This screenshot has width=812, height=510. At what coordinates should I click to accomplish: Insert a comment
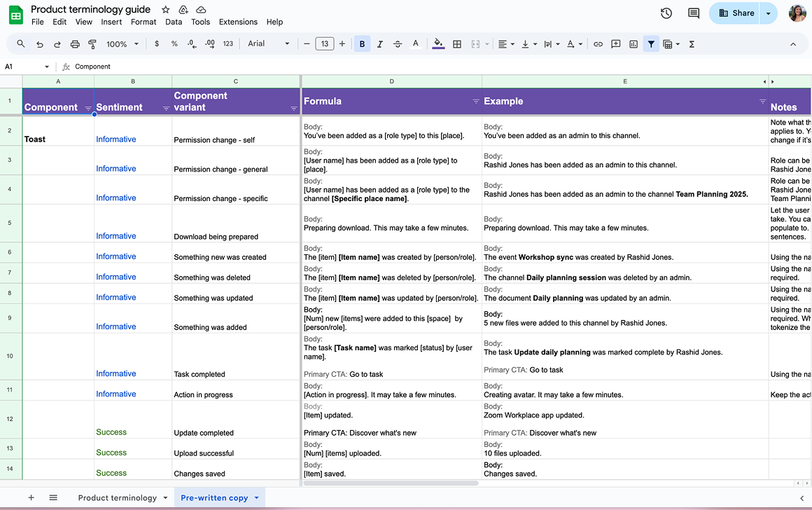pyautogui.click(x=615, y=43)
